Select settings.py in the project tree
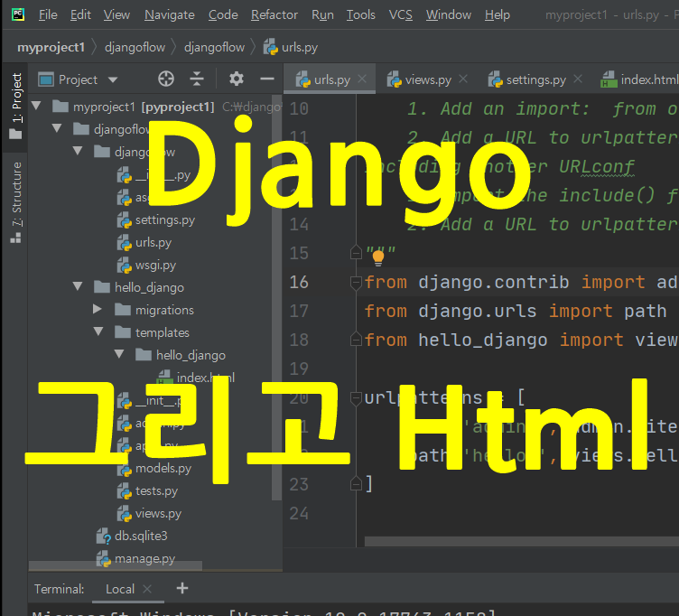The width and height of the screenshot is (679, 616). pyautogui.click(x=165, y=220)
